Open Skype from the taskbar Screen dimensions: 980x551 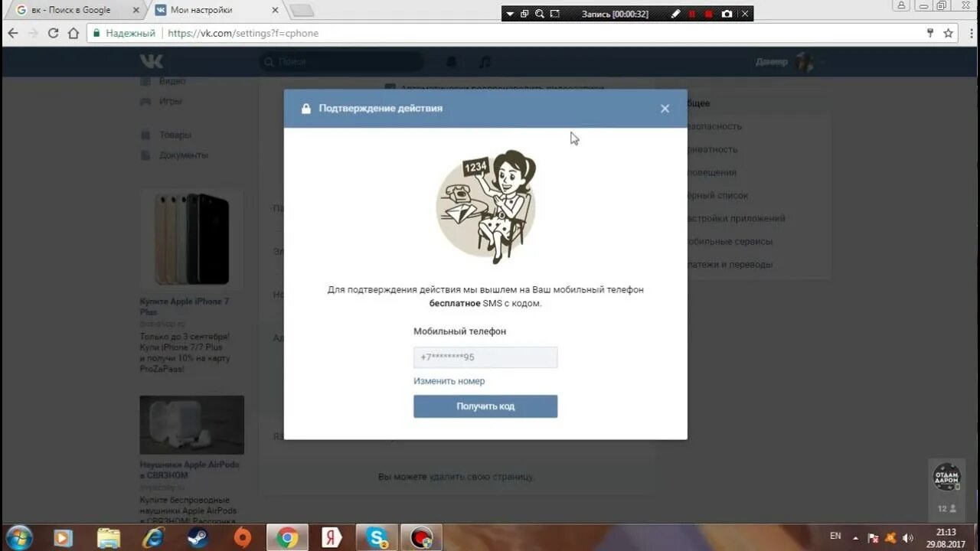[377, 538]
